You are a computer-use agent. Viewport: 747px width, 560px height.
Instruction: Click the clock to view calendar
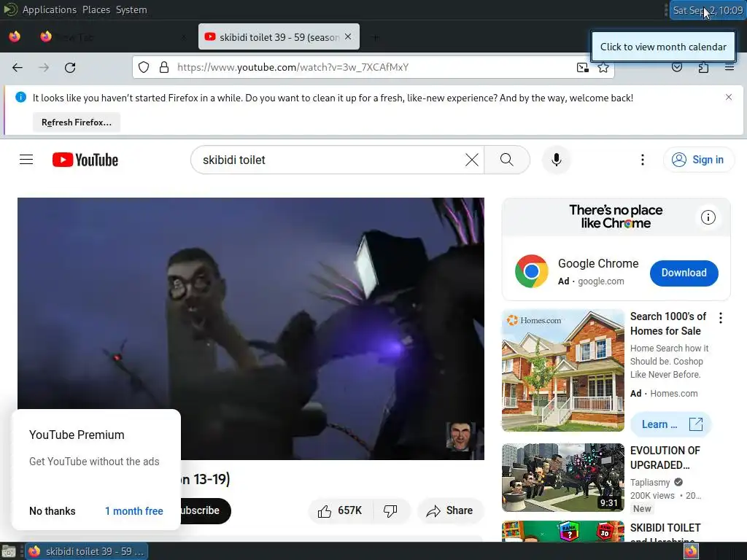pyautogui.click(x=708, y=10)
